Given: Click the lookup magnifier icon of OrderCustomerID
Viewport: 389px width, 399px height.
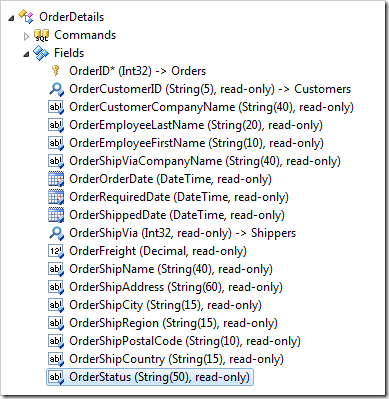Looking at the screenshot, I should tap(56, 89).
